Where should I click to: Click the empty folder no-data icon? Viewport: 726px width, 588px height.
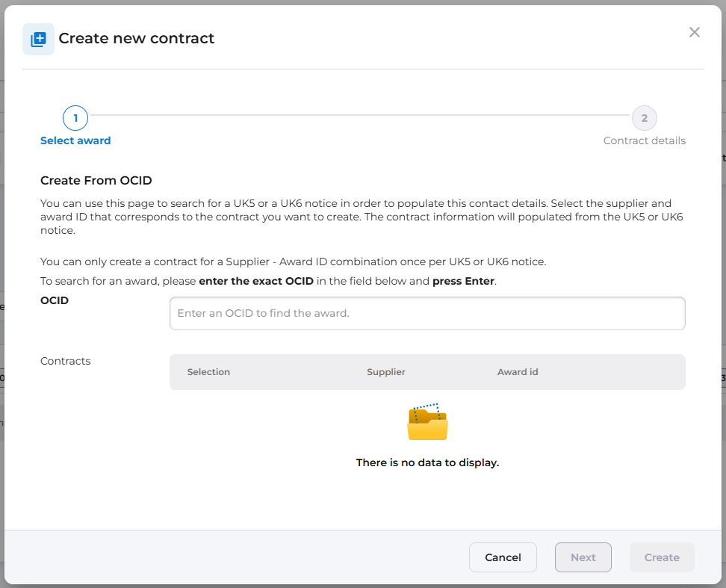(x=427, y=422)
